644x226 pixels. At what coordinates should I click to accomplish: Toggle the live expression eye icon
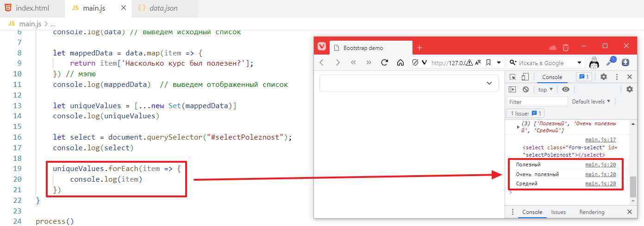click(565, 90)
